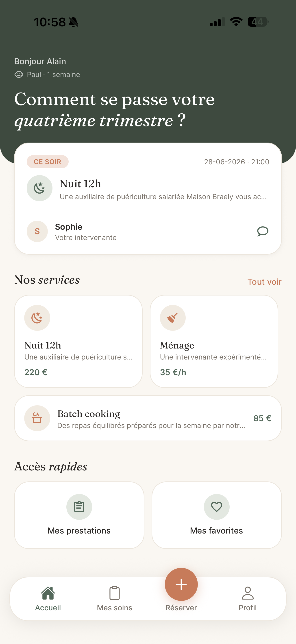Viewport: 296px width, 644px height.
Task: Switch to the Accueil tab
Action: coord(48,598)
